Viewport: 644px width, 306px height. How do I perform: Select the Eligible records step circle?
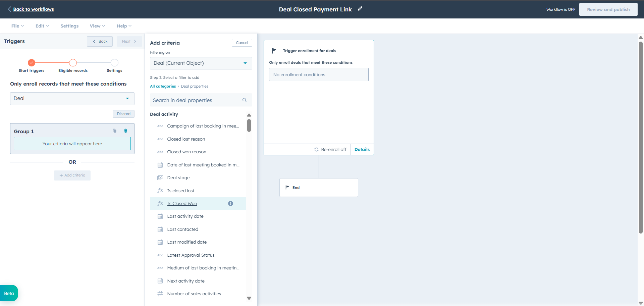click(73, 62)
